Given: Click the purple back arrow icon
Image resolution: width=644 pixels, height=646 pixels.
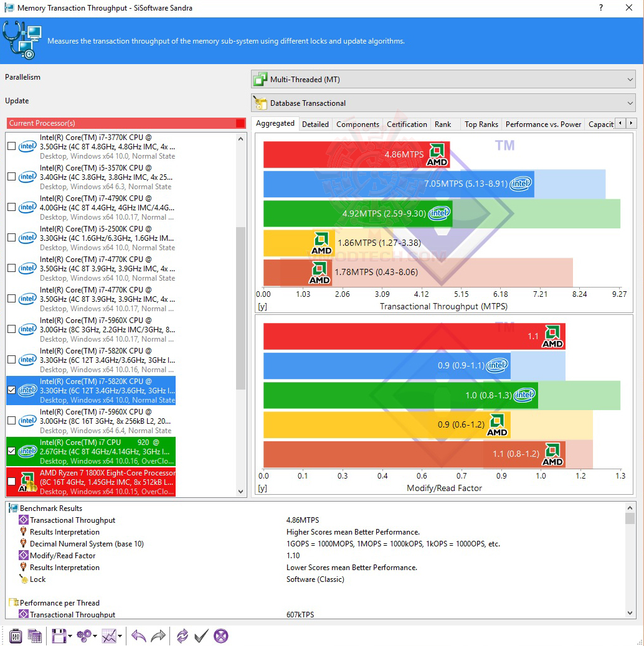Looking at the screenshot, I should coord(138,636).
